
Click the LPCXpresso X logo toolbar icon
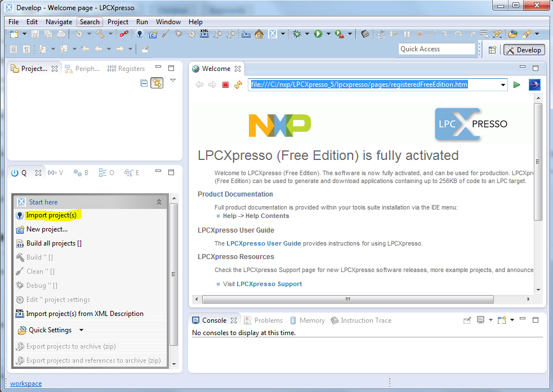(272, 34)
